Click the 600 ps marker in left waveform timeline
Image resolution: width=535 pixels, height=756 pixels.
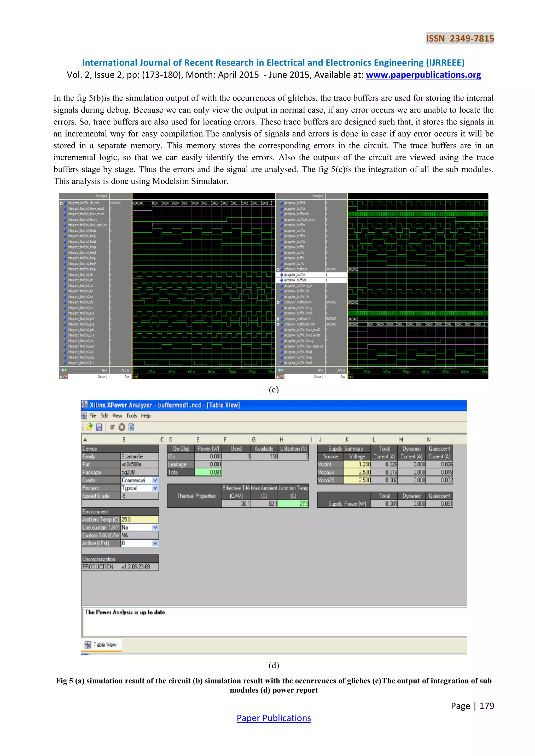coord(192,372)
